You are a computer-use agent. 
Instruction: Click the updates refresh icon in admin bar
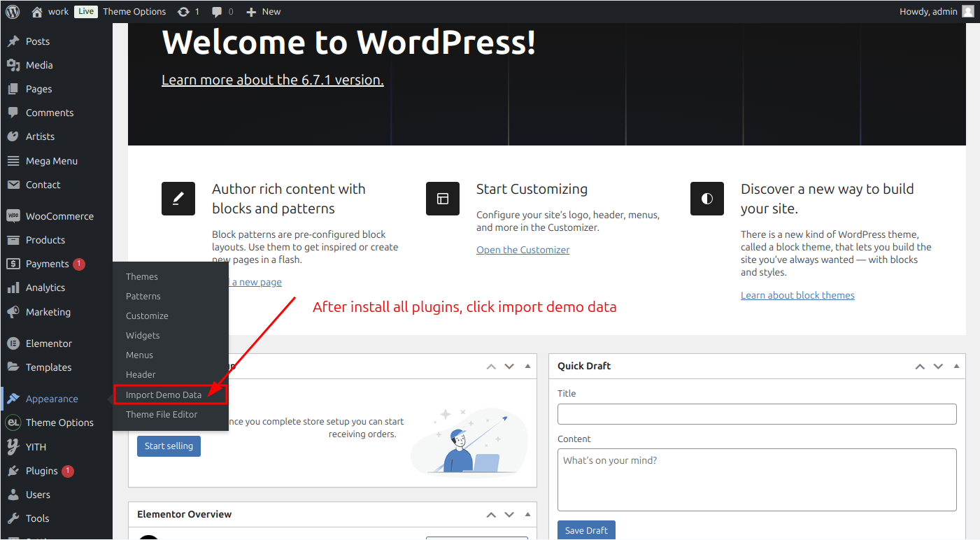pyautogui.click(x=183, y=11)
